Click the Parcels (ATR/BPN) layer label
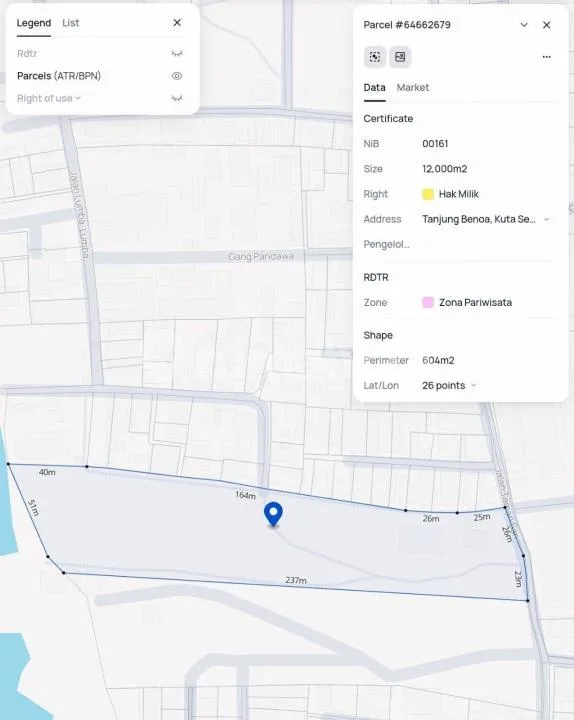The width and height of the screenshot is (574, 720). click(x=59, y=76)
